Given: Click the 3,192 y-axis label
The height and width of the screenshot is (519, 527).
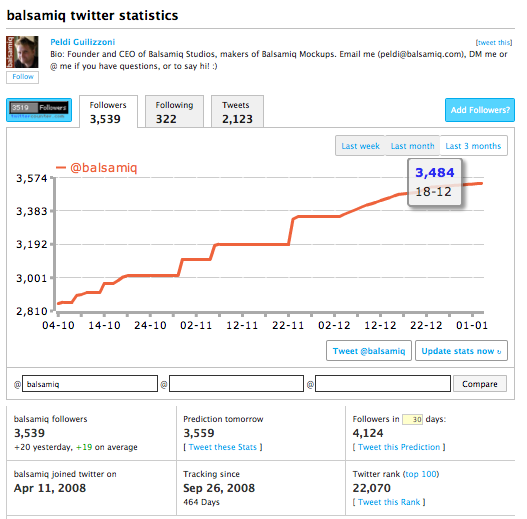Looking at the screenshot, I should point(32,244).
